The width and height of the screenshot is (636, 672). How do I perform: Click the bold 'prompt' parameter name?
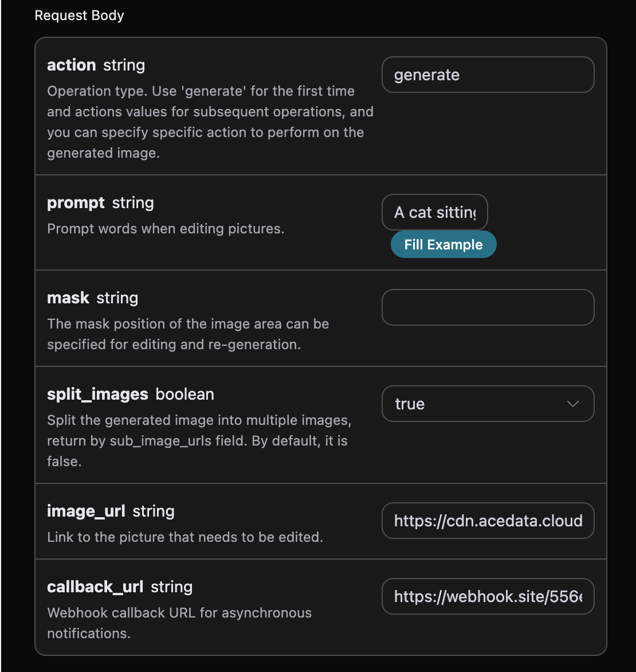[76, 202]
